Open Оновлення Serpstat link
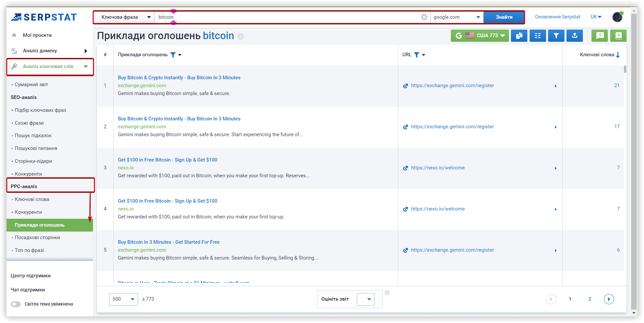The height and width of the screenshot is (323, 644). (x=558, y=17)
